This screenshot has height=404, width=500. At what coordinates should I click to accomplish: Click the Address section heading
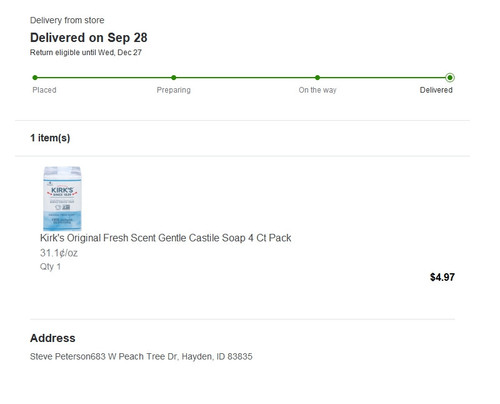[53, 338]
